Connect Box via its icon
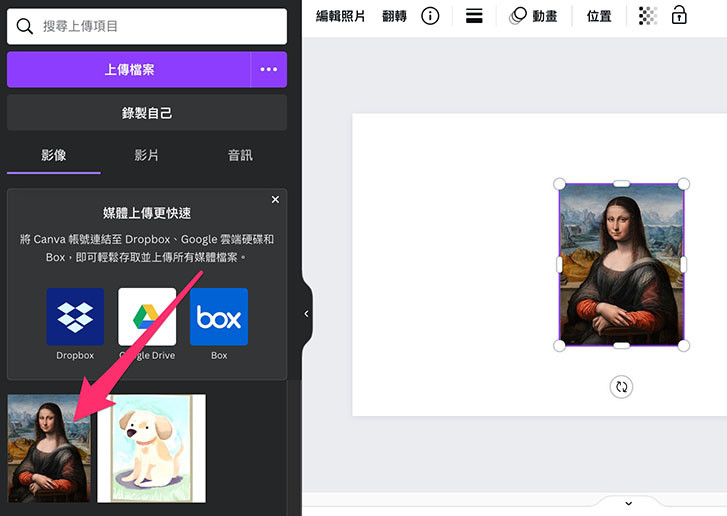The image size is (727, 516). point(219,317)
